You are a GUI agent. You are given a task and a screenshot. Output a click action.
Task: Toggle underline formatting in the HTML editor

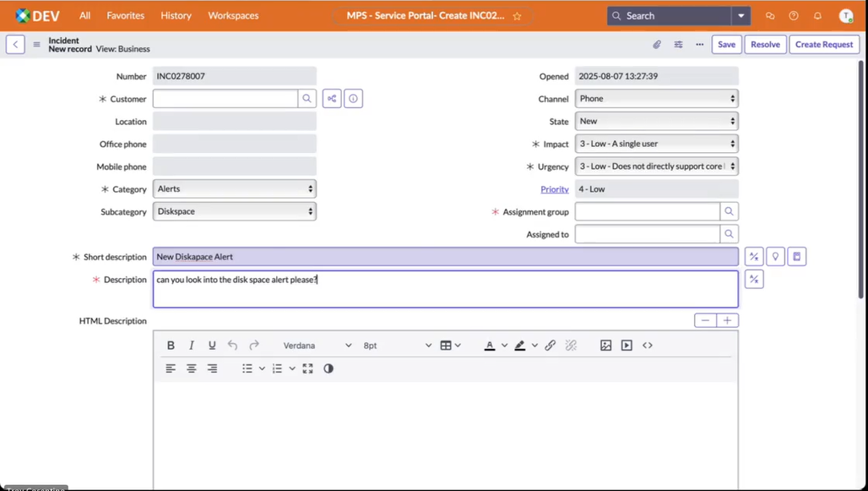click(212, 345)
